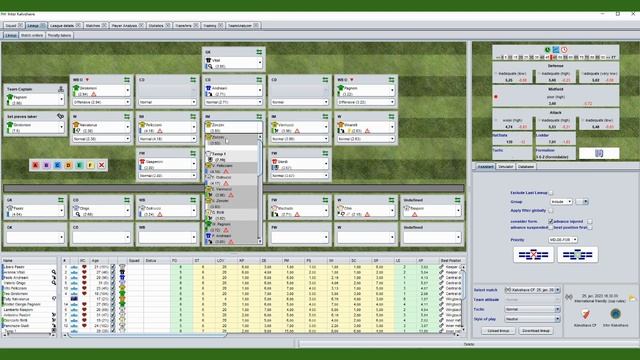
Task: Click the Upload lineup button
Action: (x=498, y=331)
